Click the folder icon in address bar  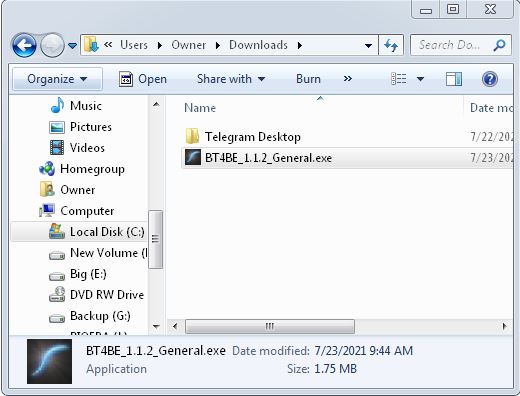(x=91, y=45)
